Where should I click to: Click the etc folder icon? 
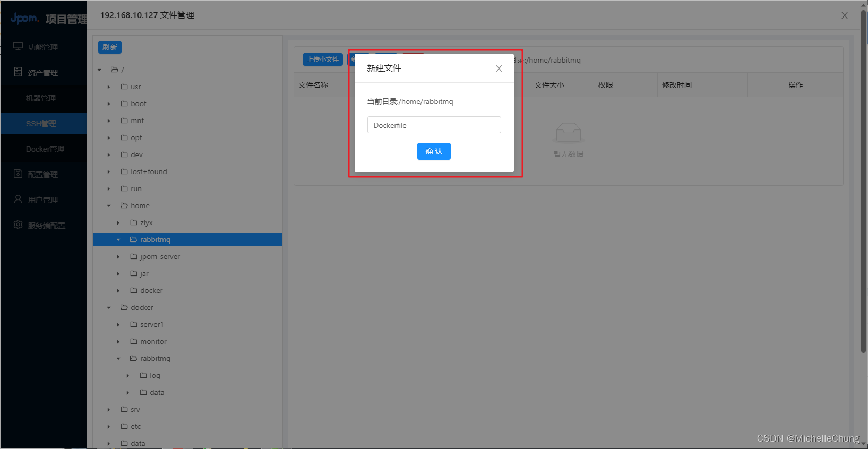pos(124,426)
